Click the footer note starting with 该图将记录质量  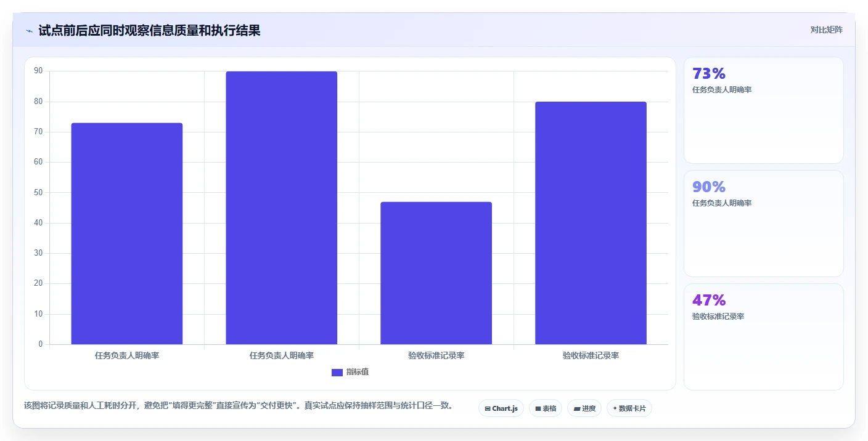239,405
